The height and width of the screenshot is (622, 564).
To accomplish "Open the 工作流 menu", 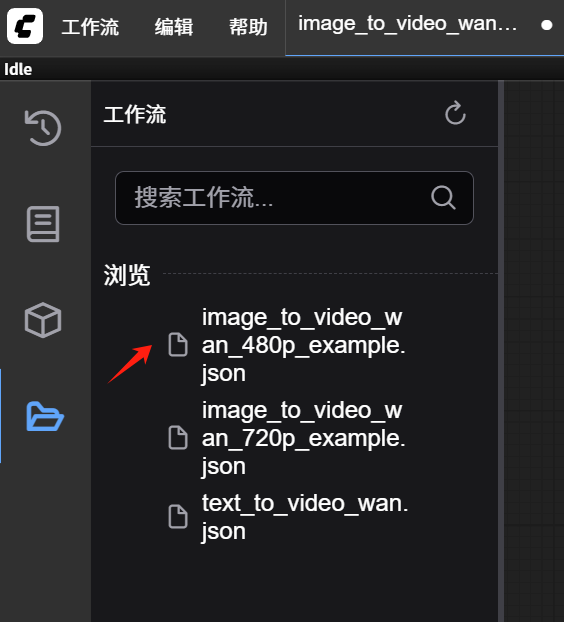I will click(x=90, y=27).
